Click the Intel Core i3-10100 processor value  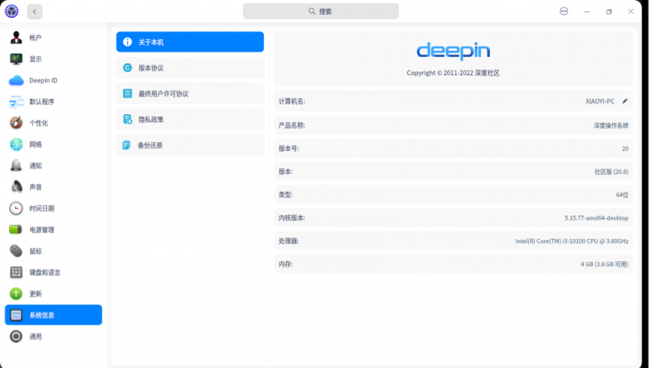click(572, 241)
